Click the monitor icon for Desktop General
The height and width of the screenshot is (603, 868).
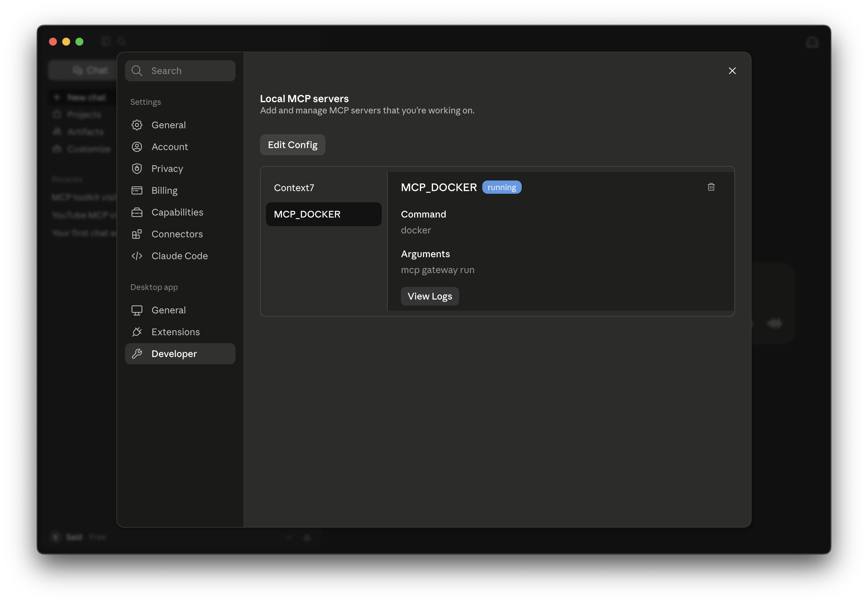[137, 310]
